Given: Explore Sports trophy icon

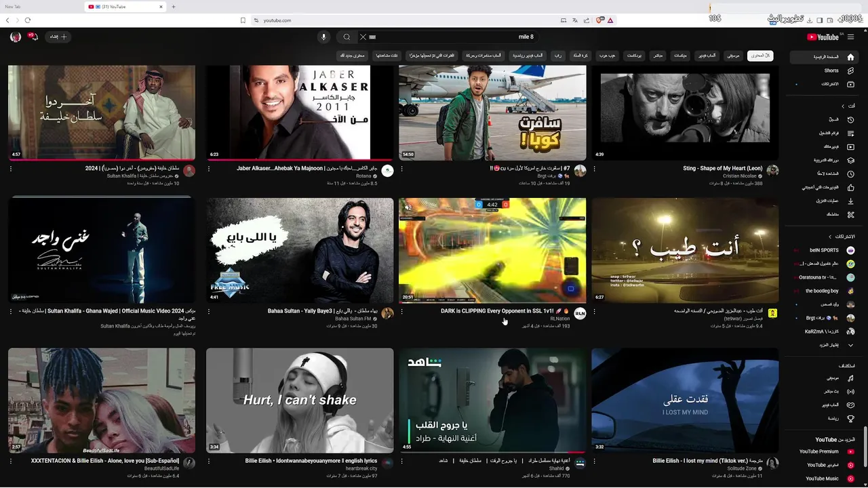Looking at the screenshot, I should (850, 419).
